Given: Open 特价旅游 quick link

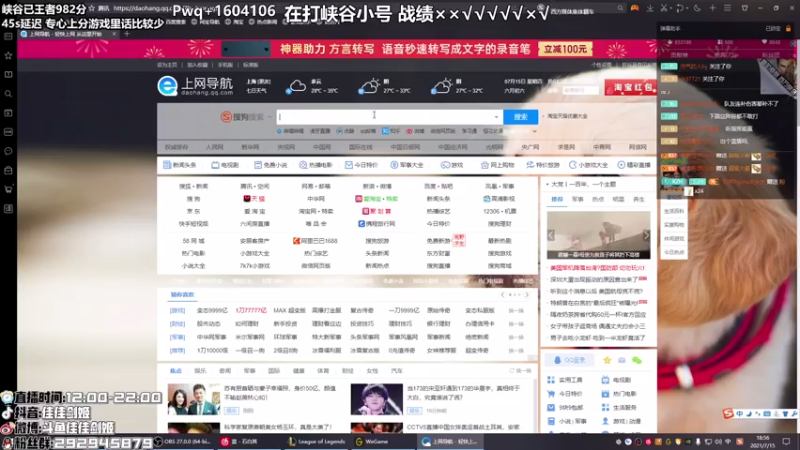Looking at the screenshot, I should tap(543, 165).
